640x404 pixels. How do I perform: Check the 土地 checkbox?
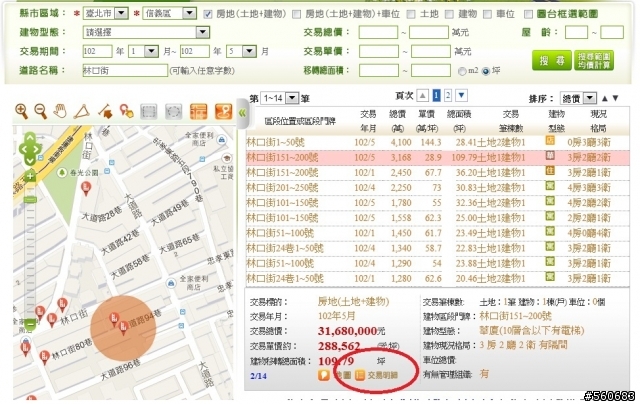411,14
